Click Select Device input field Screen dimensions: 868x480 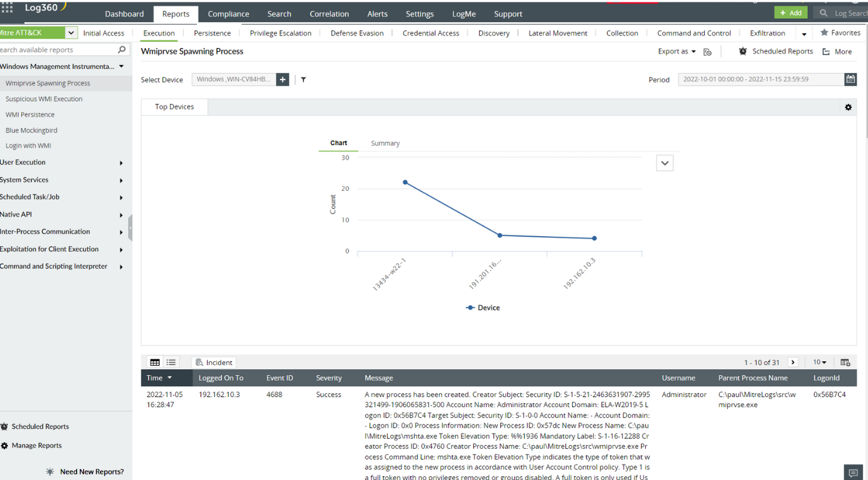234,79
